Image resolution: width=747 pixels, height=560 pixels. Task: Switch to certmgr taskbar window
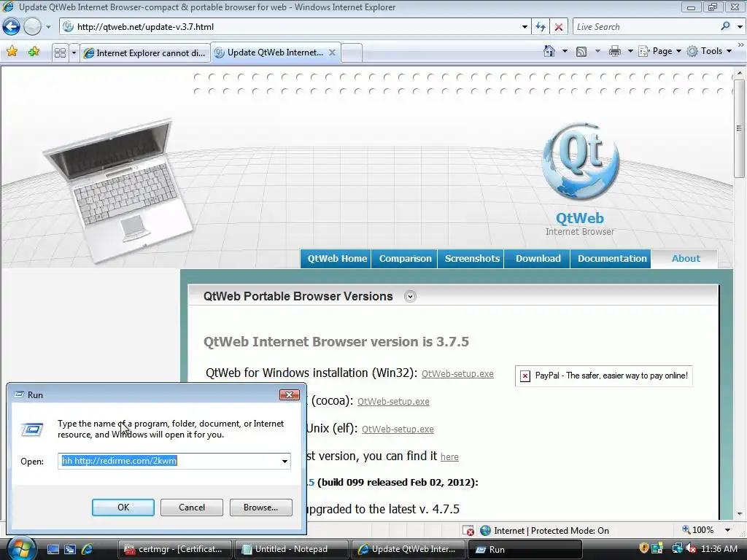tap(174, 549)
